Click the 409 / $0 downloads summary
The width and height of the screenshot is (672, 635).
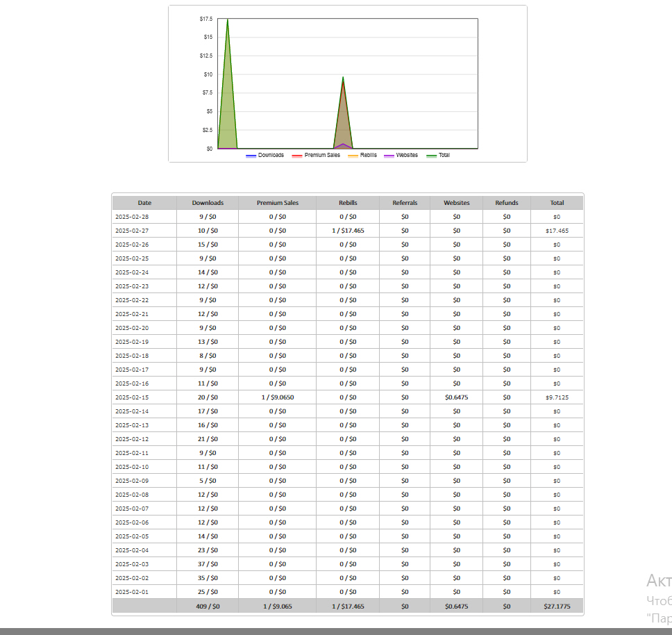coord(208,607)
